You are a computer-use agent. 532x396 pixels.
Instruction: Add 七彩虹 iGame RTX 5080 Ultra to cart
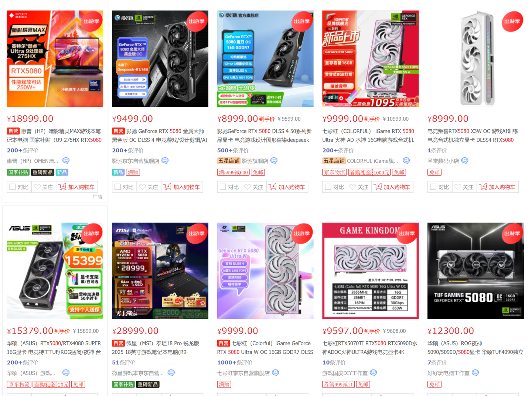(392, 187)
